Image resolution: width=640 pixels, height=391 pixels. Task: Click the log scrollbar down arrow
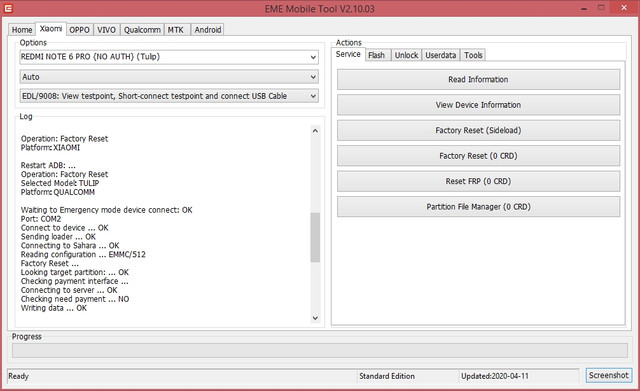click(x=315, y=318)
